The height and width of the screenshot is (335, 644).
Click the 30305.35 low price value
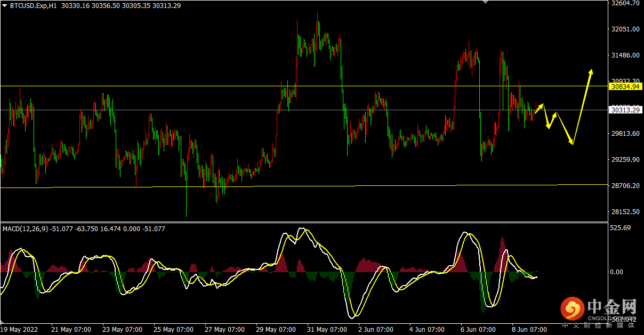pos(136,6)
